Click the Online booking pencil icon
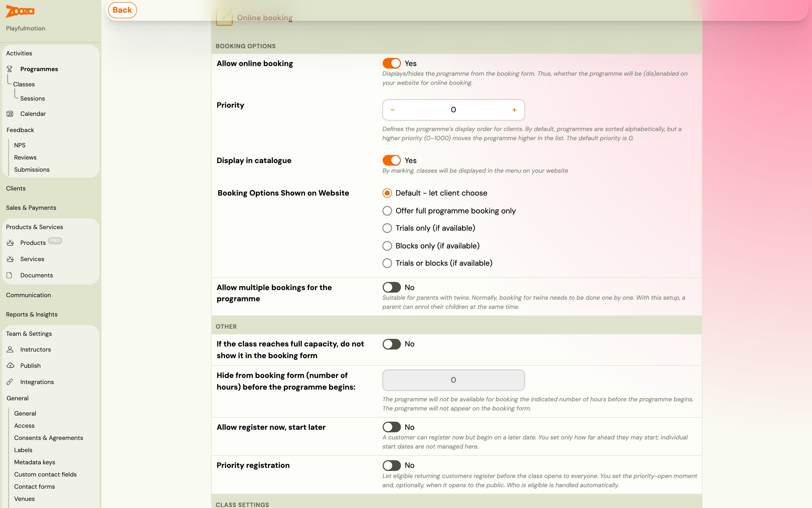Viewport: 812px width, 508px height. 224,17
